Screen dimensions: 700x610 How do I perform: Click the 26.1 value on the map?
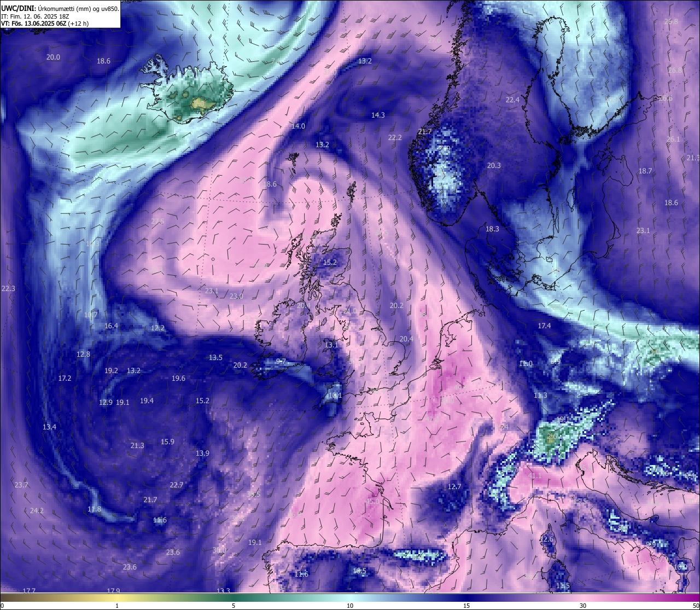673,140
